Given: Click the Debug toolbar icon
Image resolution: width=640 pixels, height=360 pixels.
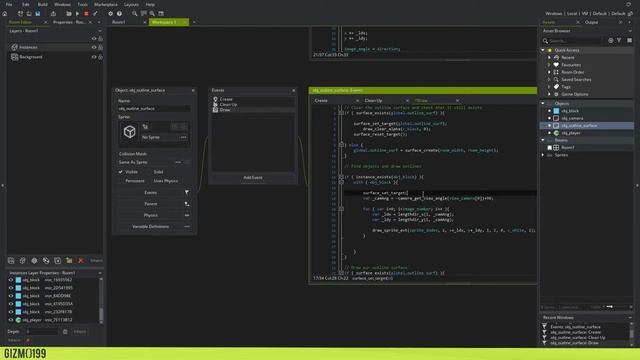Looking at the screenshot, I should tap(69, 13).
